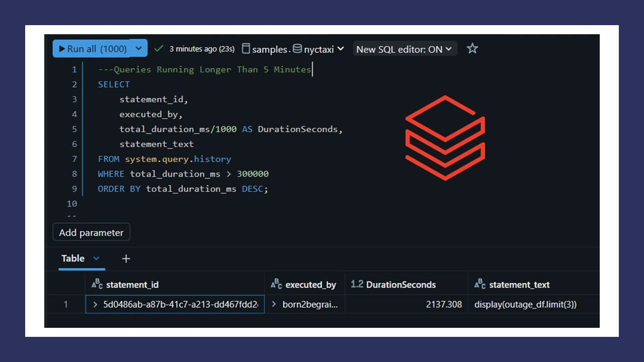Click the string type icon of executed_by
The image size is (644, 362).
pyautogui.click(x=276, y=285)
